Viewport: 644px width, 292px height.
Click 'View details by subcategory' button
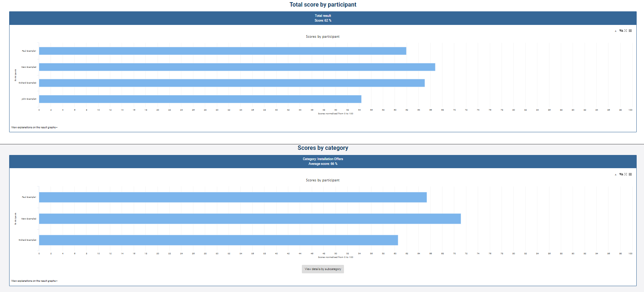click(x=323, y=269)
